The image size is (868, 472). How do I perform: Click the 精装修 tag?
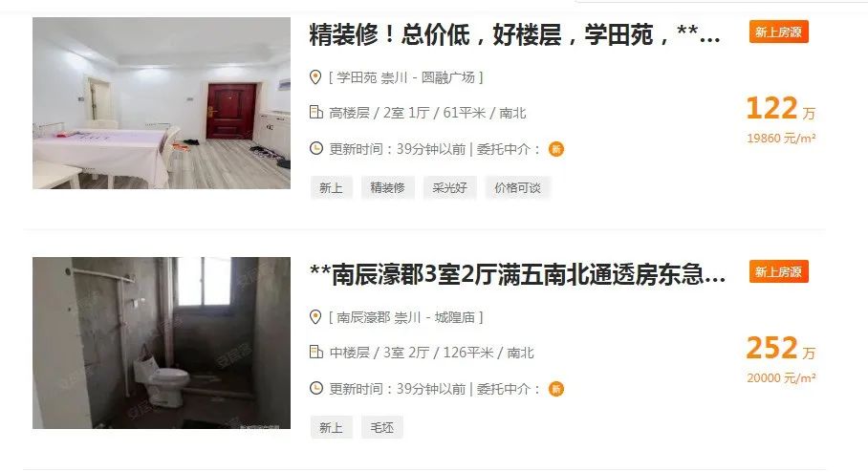click(387, 188)
